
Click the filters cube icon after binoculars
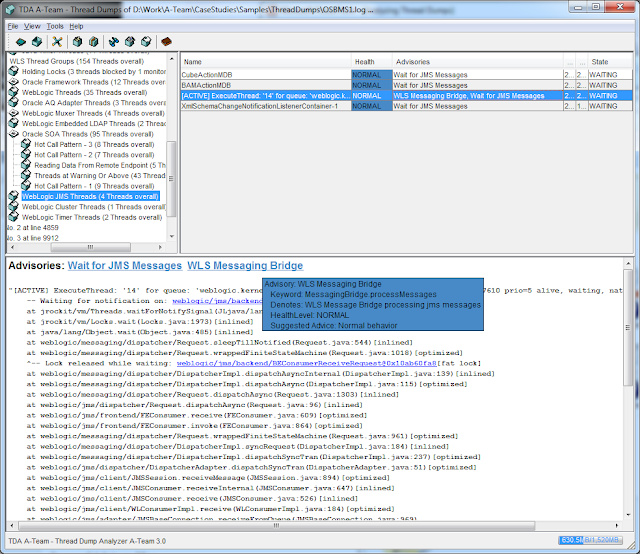coord(130,42)
